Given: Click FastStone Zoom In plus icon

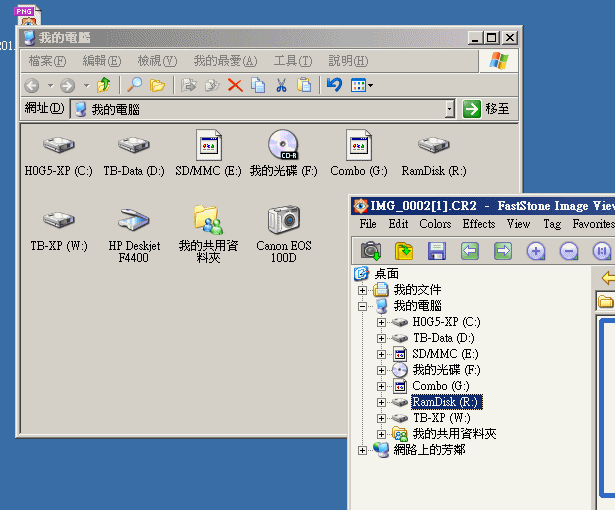Looking at the screenshot, I should 536,251.
